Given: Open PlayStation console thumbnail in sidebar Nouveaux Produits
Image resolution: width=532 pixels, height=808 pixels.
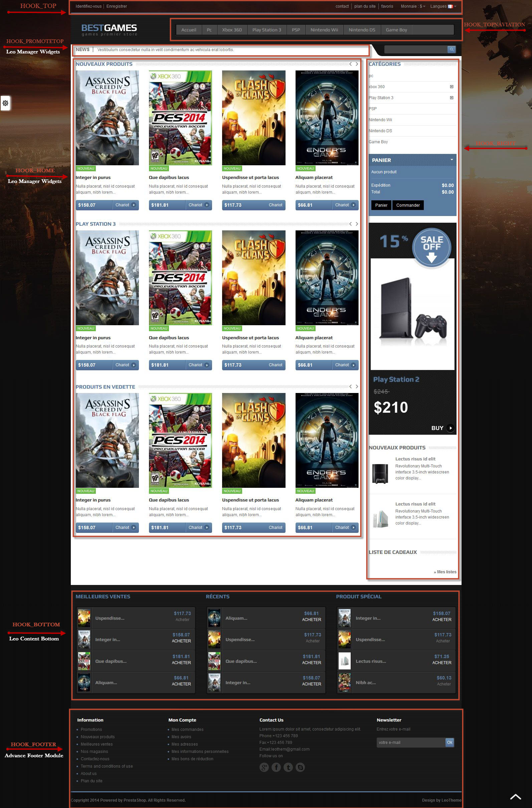Looking at the screenshot, I should click(x=380, y=473).
